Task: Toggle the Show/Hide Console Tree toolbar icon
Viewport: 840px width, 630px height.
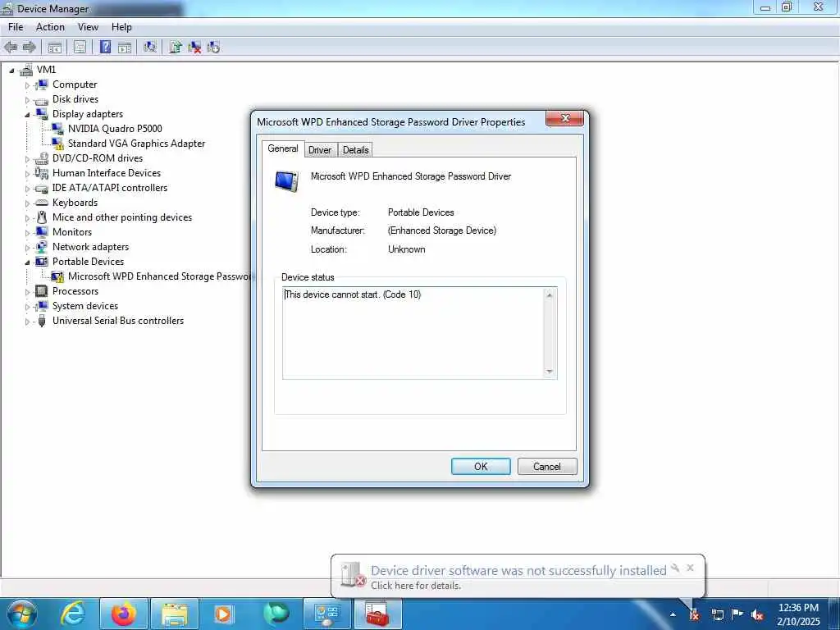Action: tap(55, 47)
